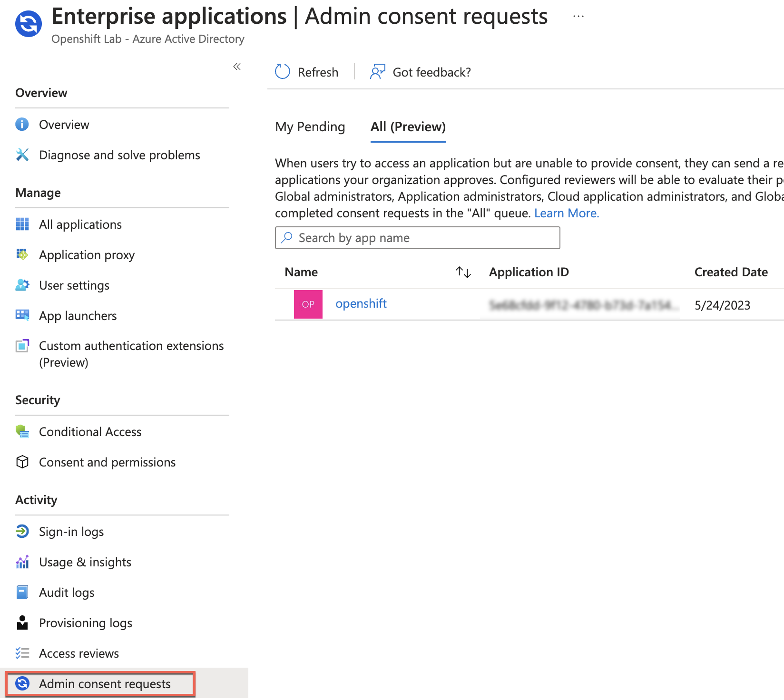Viewport: 784px width, 700px height.
Task: Open the Learn More link
Action: (x=566, y=213)
